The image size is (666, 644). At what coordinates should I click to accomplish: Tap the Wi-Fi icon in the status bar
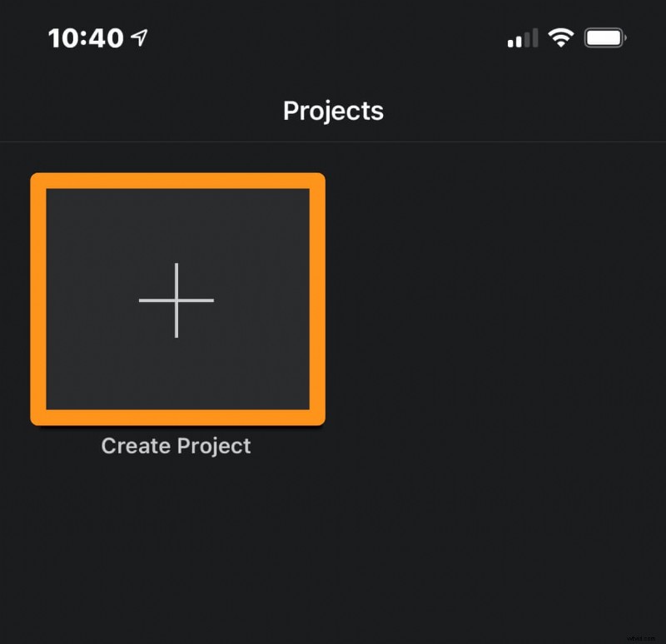pyautogui.click(x=561, y=37)
